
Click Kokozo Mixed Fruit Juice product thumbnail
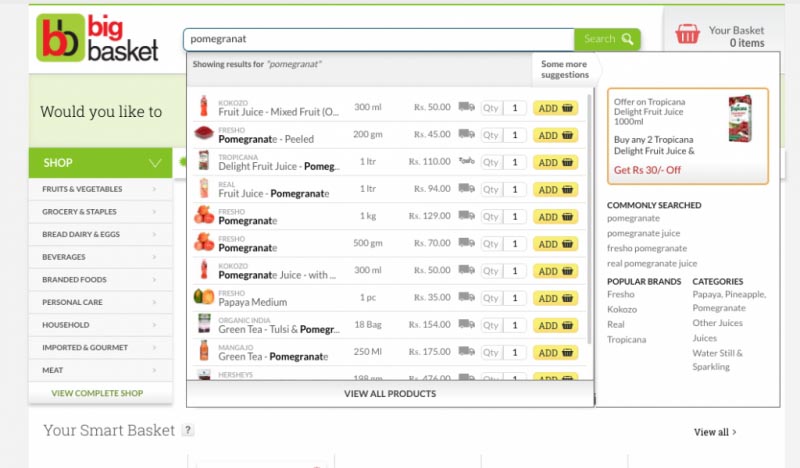[x=203, y=107]
